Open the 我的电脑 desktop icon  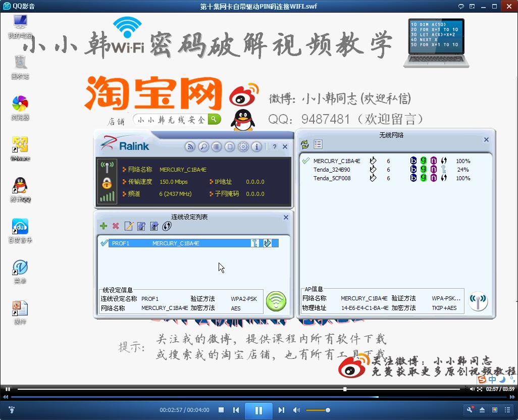20,26
